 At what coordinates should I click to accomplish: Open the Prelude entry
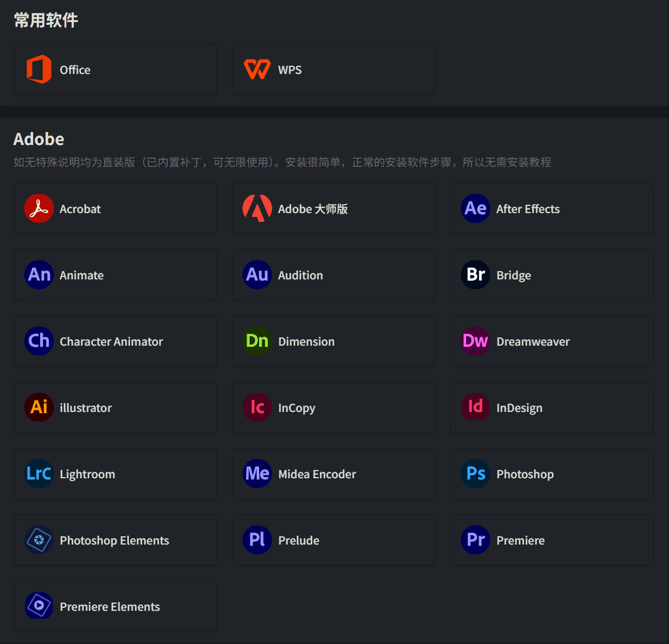pos(333,540)
